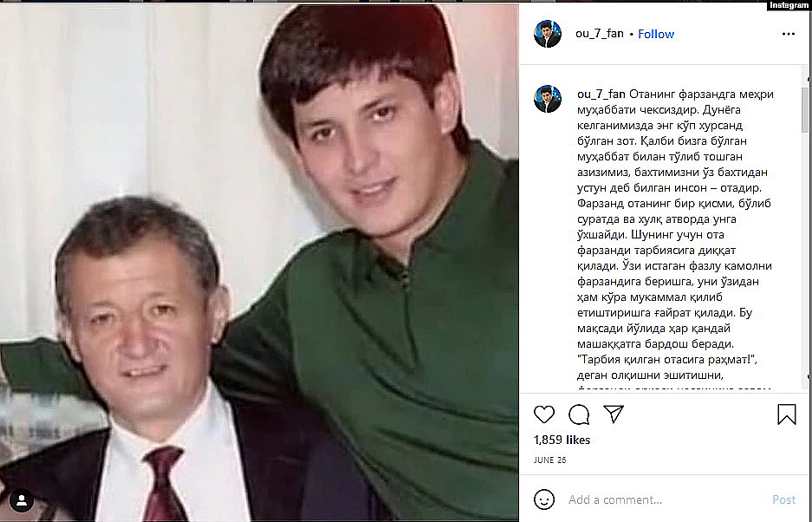This screenshot has height=522, width=812.
Task: Save the post using the bookmark icon
Action: point(786,414)
